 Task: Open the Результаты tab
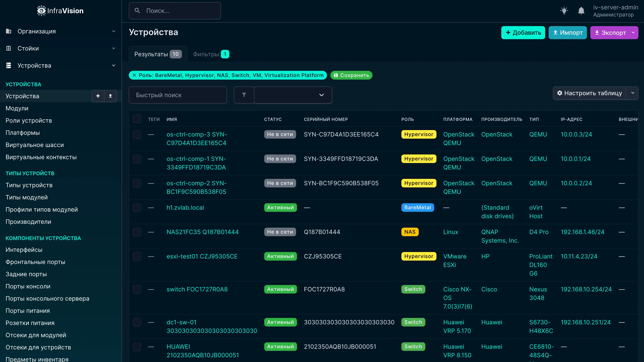pos(157,54)
